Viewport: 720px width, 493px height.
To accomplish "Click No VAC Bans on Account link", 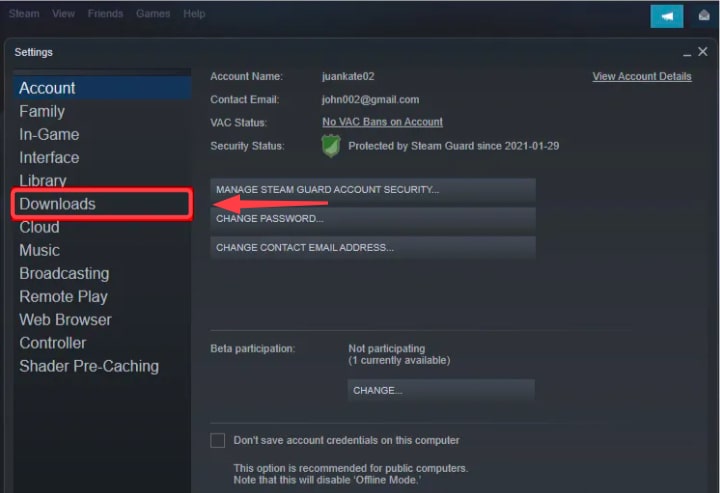I will (x=382, y=122).
